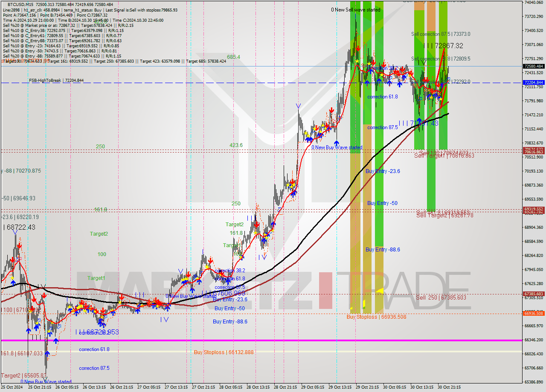Click the '0 New Sell wave started' label

[x=356, y=10]
